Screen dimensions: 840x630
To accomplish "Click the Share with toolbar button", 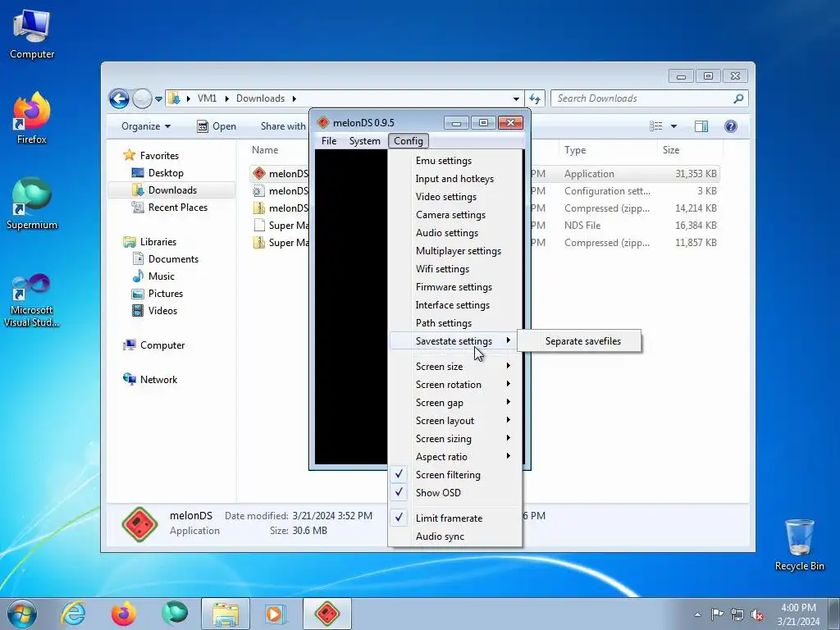I will (283, 126).
